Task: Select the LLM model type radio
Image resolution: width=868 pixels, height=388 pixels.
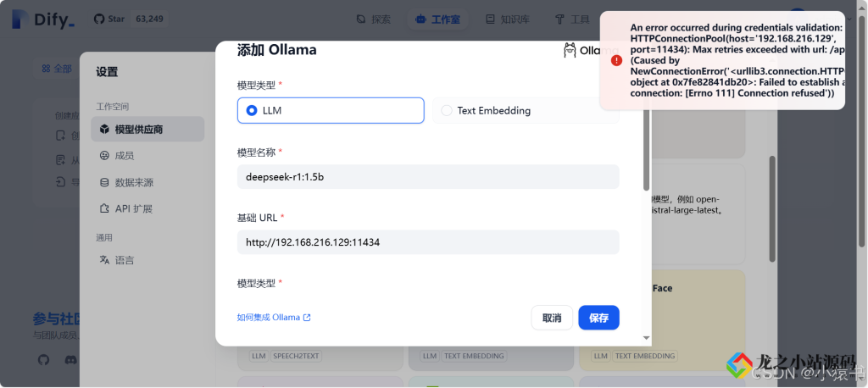Action: pos(331,110)
